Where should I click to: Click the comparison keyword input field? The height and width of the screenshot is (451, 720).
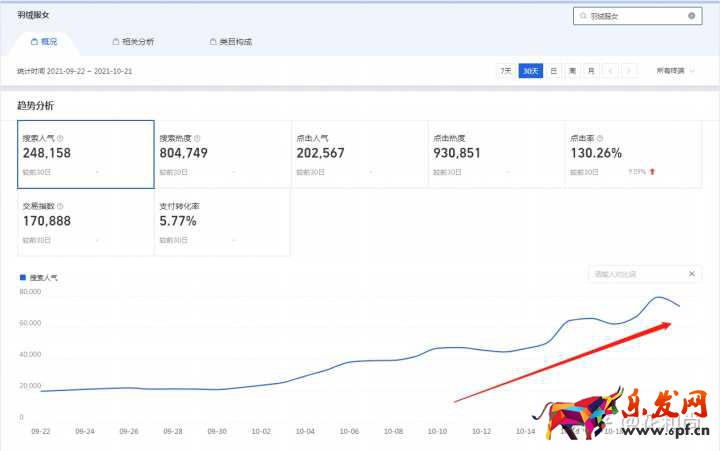tap(635, 273)
